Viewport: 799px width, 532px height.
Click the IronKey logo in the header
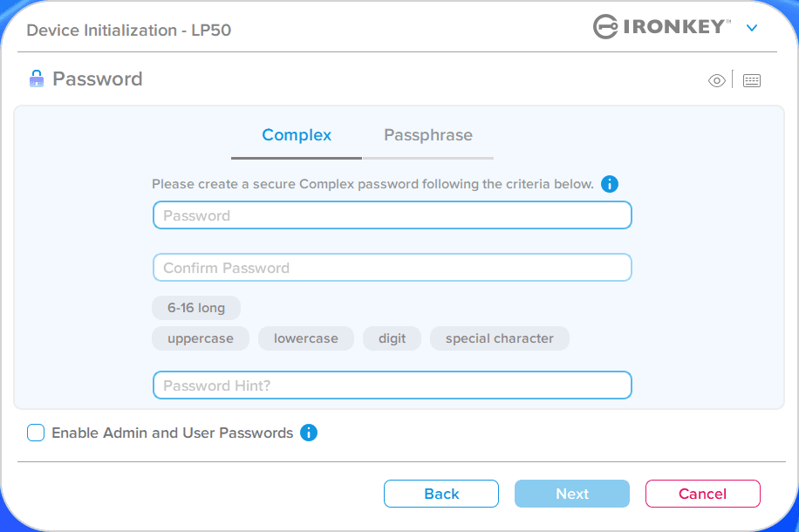[x=662, y=27]
